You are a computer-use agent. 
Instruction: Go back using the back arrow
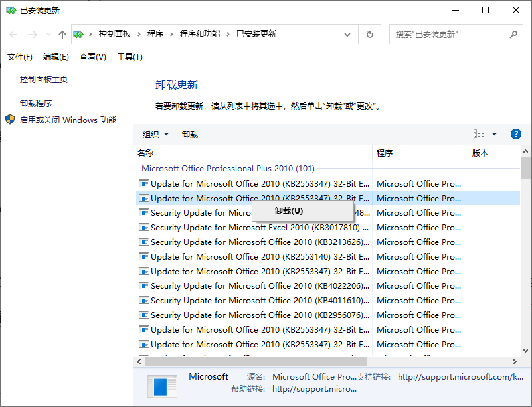pyautogui.click(x=13, y=35)
